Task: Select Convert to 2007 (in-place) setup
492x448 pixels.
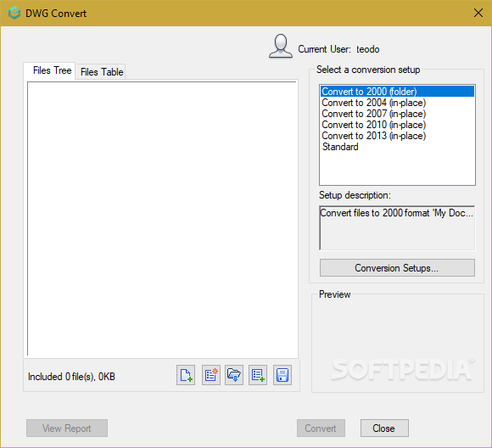Action: [397, 114]
